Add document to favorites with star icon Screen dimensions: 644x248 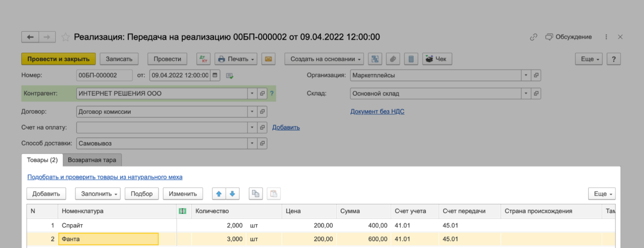(x=65, y=37)
